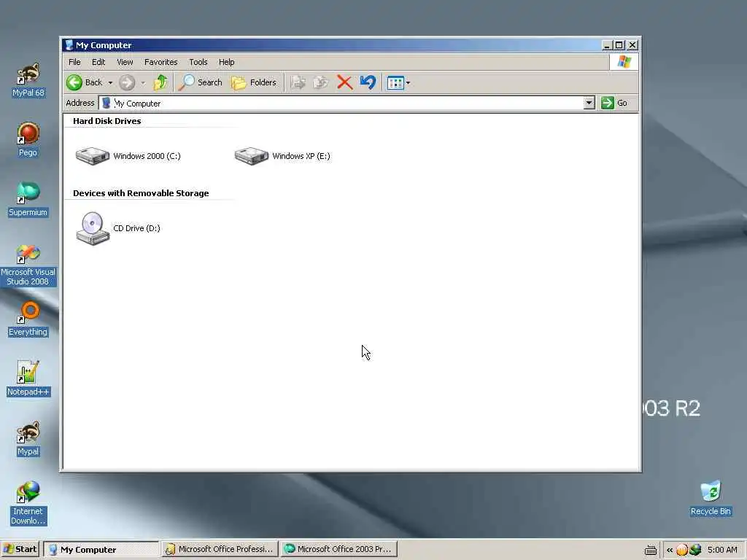Click the Copy To toolbar icon

coord(321,82)
